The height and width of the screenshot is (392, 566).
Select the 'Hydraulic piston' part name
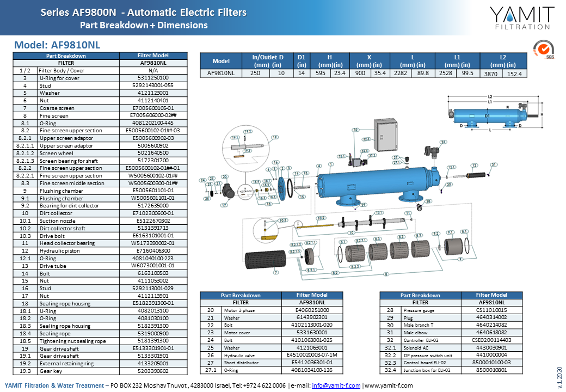pyautogui.click(x=59, y=251)
